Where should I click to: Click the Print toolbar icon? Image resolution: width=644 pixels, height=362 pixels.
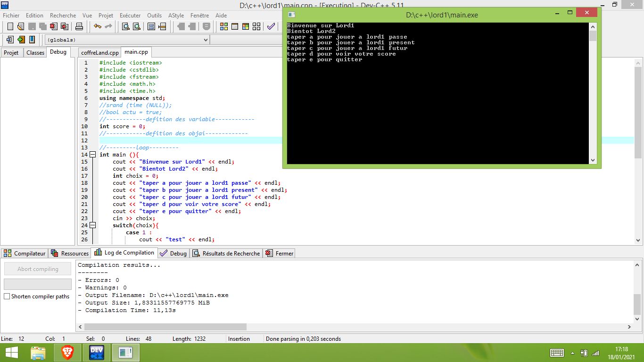click(79, 26)
